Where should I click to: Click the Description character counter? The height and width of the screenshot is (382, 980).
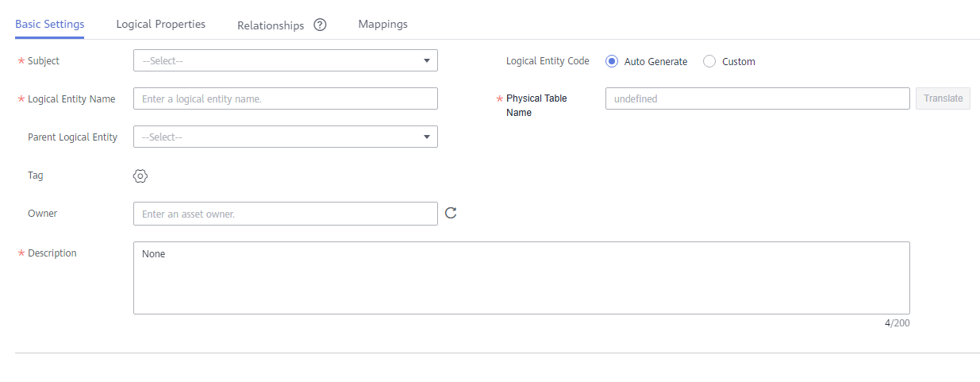[897, 323]
